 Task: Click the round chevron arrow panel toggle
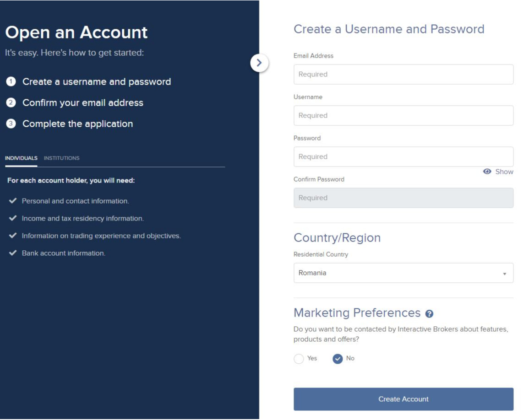tap(259, 63)
